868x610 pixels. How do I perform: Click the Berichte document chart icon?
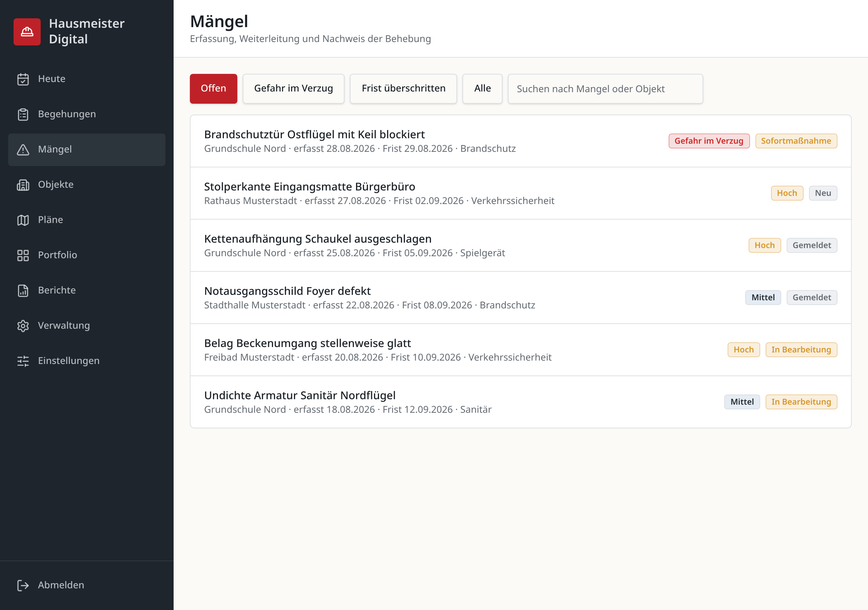click(23, 290)
